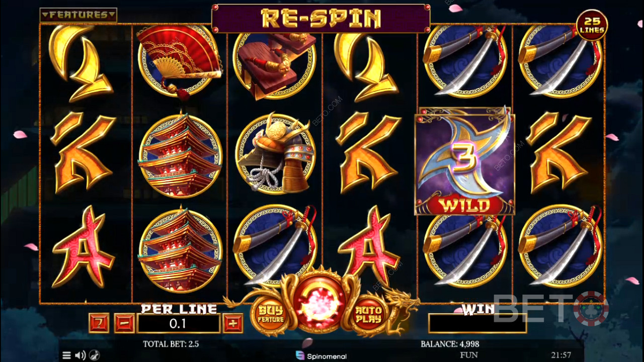The image size is (644, 362).
Task: Increase the per line bet with plus
Action: (x=232, y=323)
